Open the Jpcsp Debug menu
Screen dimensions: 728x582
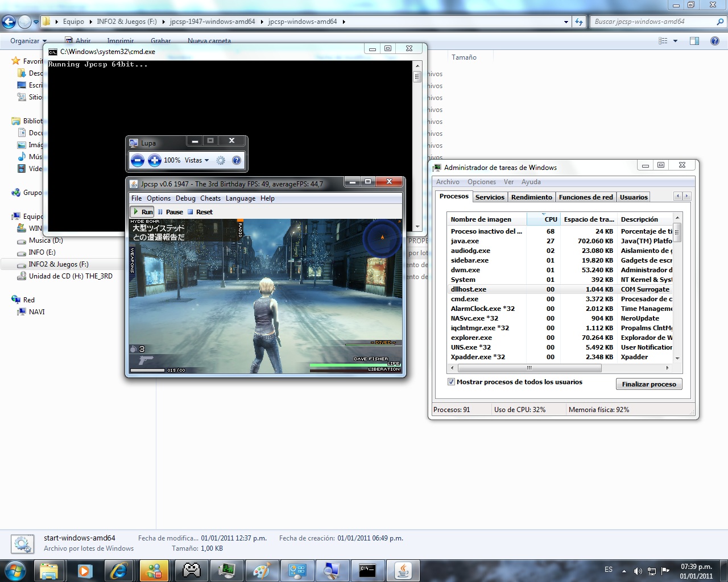click(x=185, y=198)
